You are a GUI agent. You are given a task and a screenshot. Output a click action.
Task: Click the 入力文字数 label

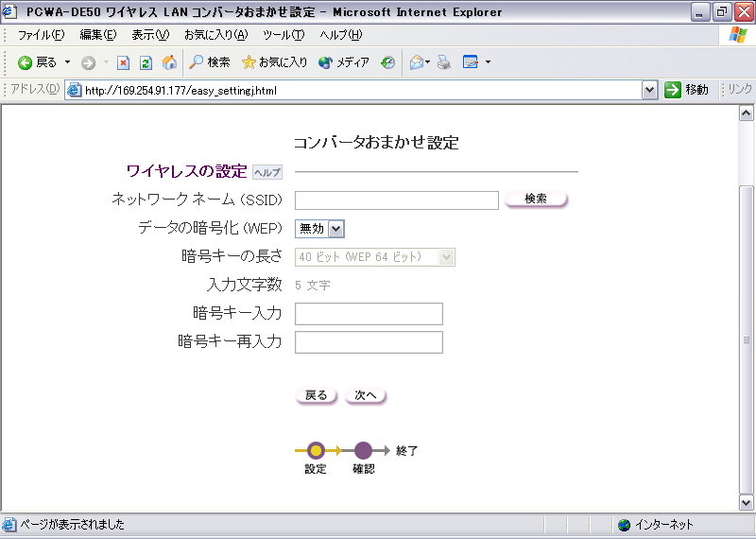[244, 285]
